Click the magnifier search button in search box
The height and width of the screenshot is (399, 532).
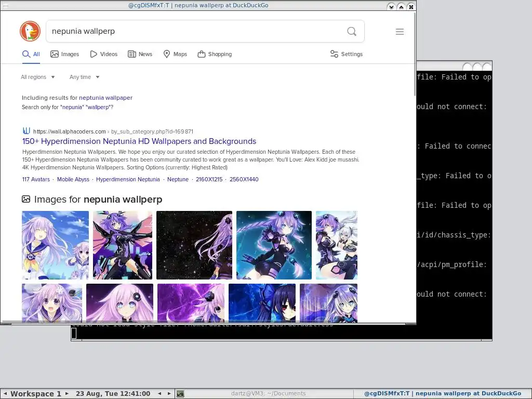352,32
